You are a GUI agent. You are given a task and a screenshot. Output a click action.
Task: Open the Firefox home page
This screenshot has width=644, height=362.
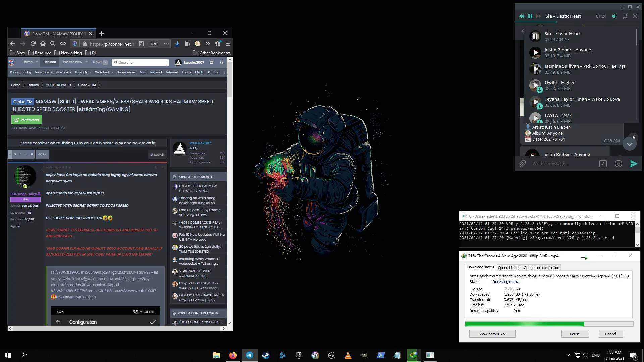(43, 44)
